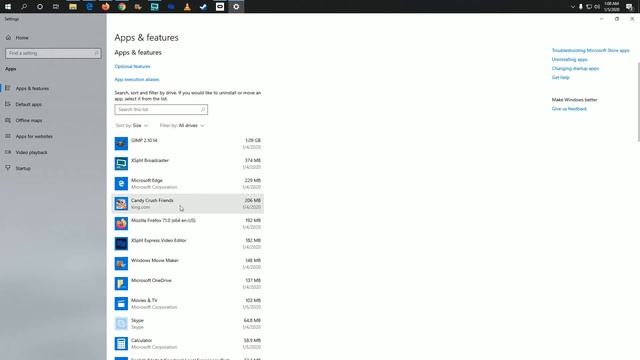Click Candy Crush Friends name text

(152, 200)
